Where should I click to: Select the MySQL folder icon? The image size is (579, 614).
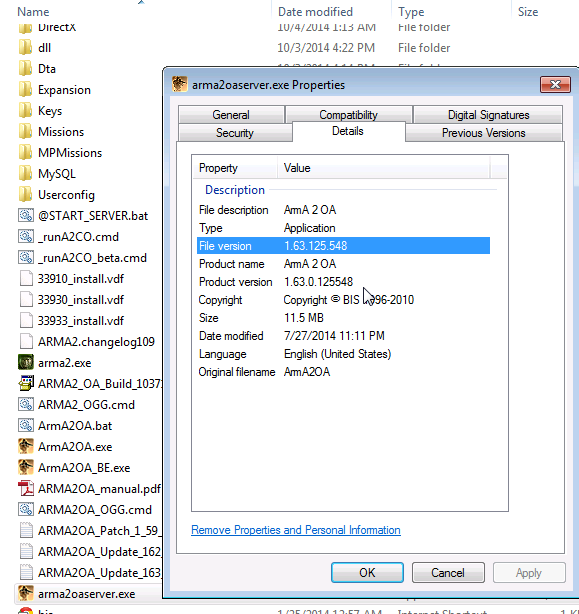pos(25,174)
